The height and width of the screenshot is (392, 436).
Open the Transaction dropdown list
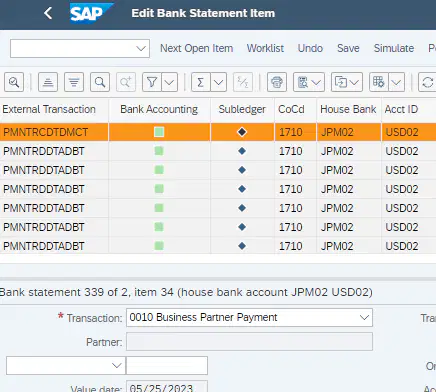[x=364, y=317]
